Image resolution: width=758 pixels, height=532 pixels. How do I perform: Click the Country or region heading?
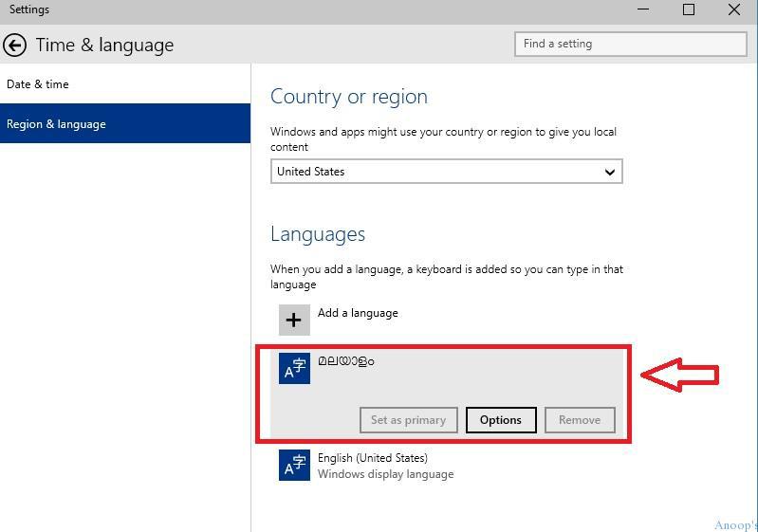(x=349, y=97)
